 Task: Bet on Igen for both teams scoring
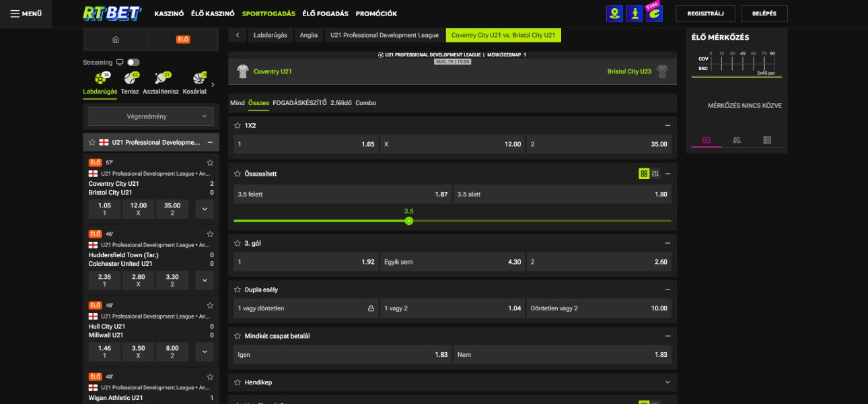click(342, 354)
